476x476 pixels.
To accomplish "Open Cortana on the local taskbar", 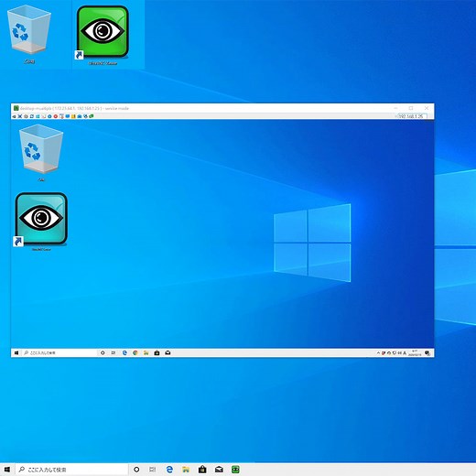I will click(x=136, y=470).
